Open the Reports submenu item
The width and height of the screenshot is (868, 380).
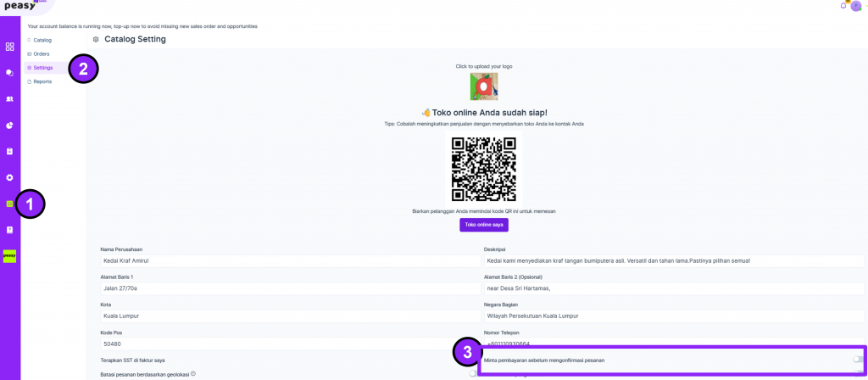tap(42, 81)
